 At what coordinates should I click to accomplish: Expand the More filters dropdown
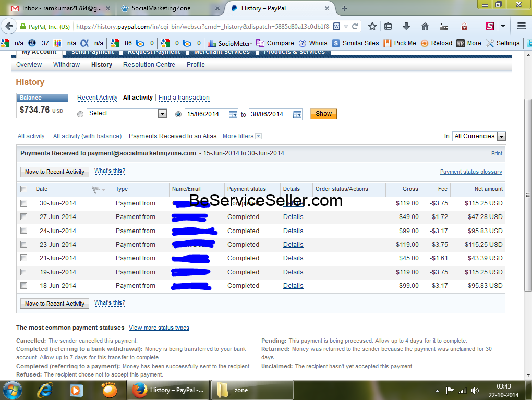pyautogui.click(x=241, y=136)
